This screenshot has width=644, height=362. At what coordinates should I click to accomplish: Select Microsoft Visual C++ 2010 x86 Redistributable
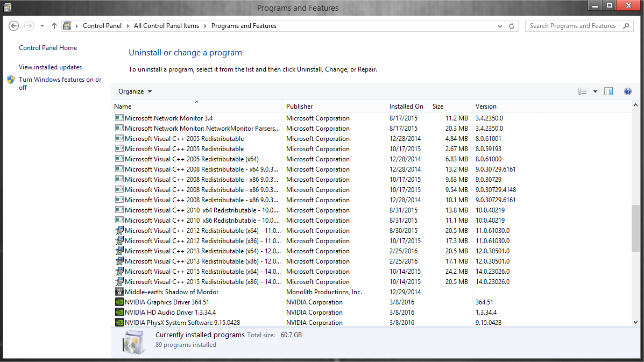pos(327,221)
